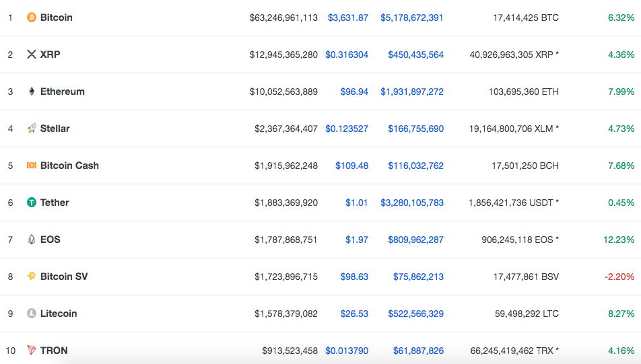Viewport: 641px width, 364px height.
Task: Click Tether price $1.01
Action: (356, 203)
